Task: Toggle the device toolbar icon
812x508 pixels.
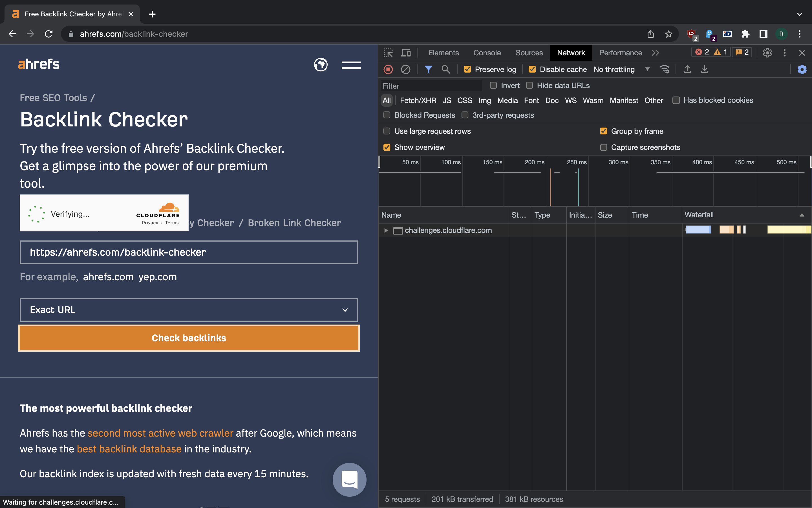Action: [406, 53]
